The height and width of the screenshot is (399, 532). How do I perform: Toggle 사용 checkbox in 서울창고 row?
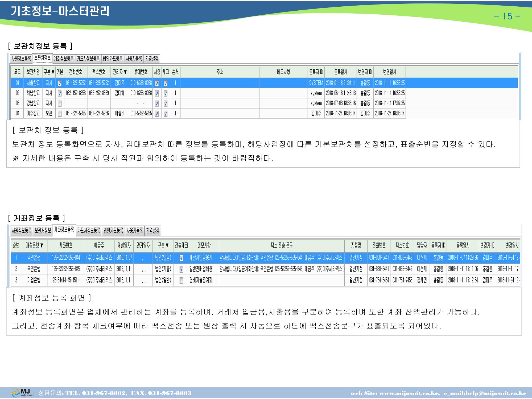[x=157, y=83]
